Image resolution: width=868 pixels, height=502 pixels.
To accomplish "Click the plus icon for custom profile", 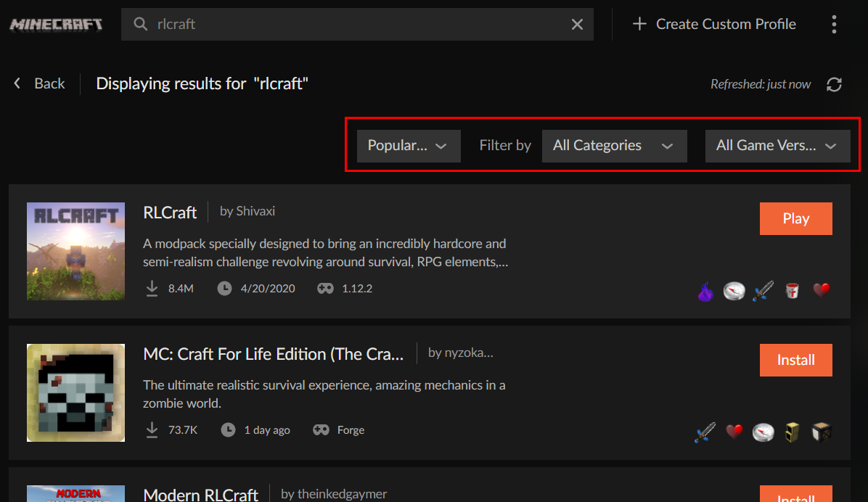I will coord(639,24).
